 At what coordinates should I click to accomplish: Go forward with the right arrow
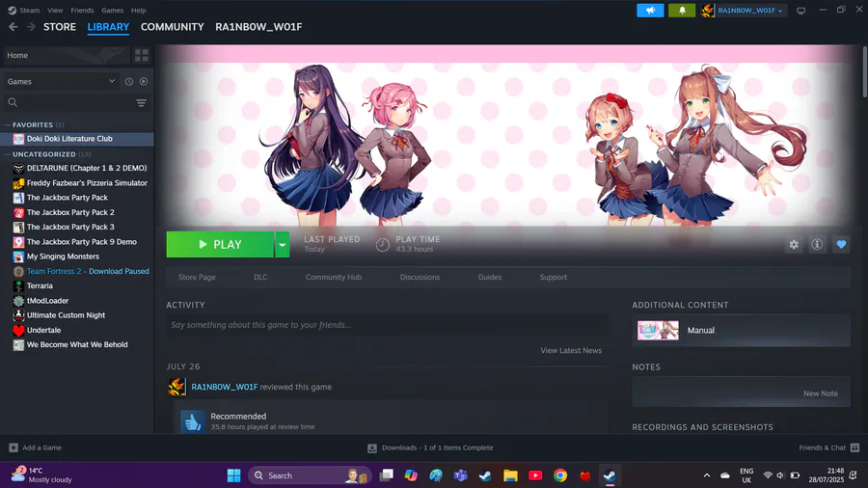click(x=31, y=27)
